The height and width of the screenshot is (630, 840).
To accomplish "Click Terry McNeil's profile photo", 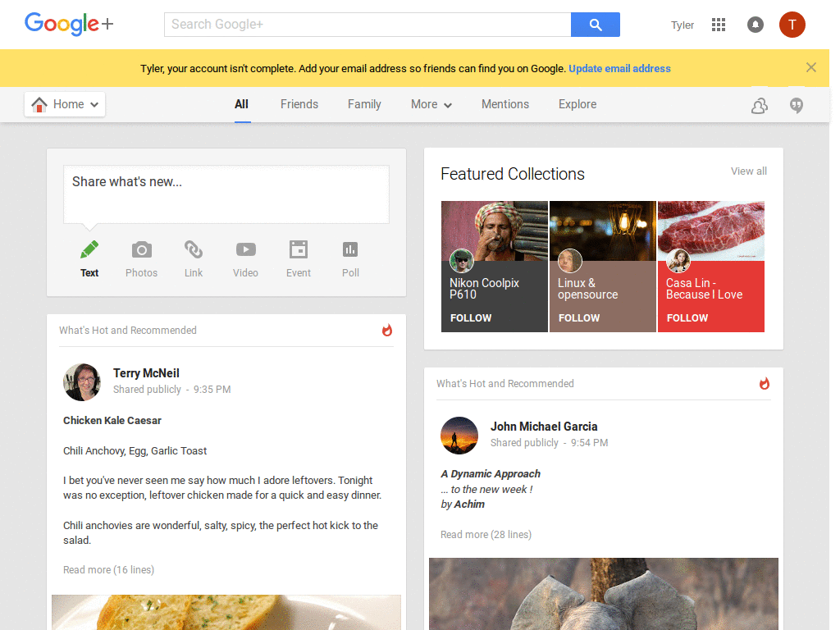I will (82, 382).
